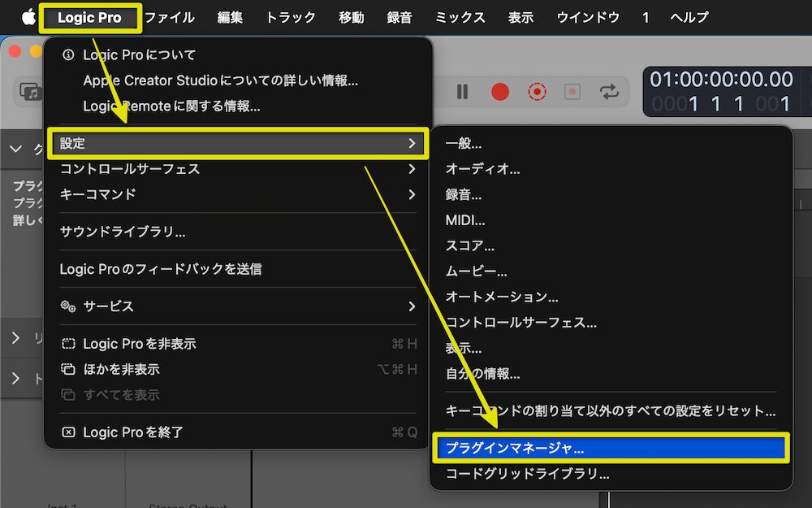Collapse the グ section disclosure triangle

pyautogui.click(x=16, y=149)
